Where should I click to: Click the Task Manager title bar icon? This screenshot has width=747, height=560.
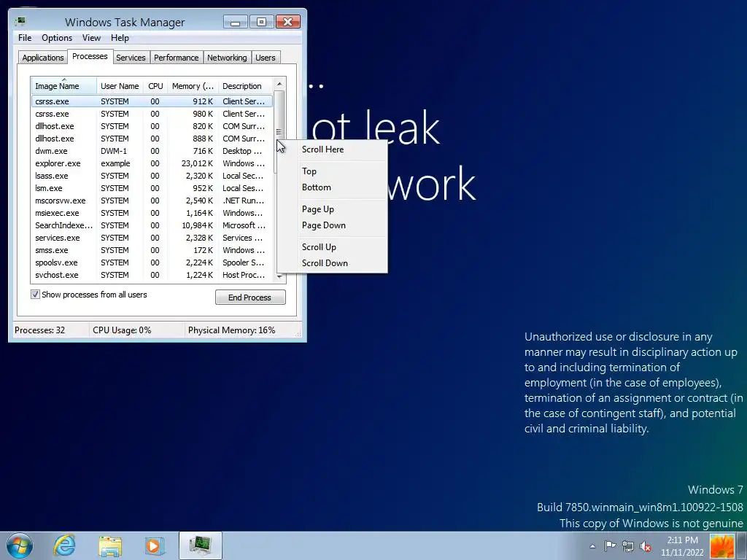[20, 21]
